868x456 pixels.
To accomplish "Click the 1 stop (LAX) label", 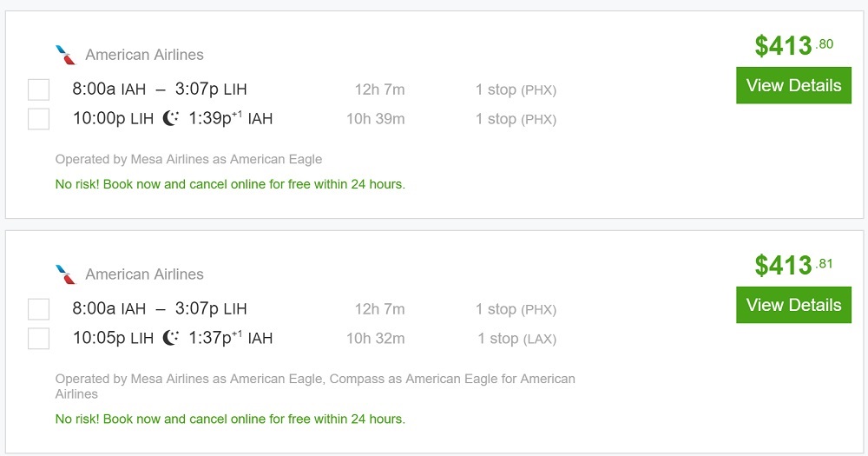I will tap(516, 339).
